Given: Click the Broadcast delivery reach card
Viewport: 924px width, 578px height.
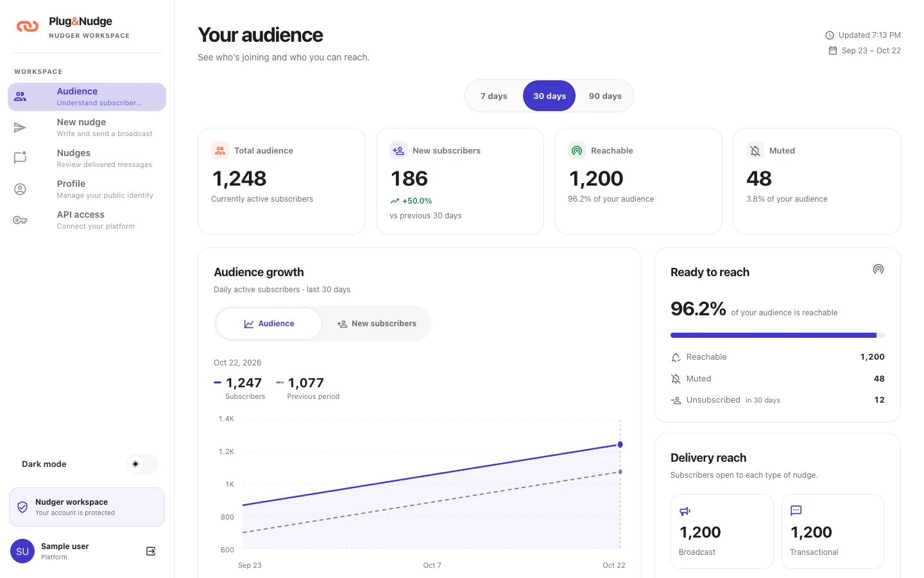Looking at the screenshot, I should 722,531.
